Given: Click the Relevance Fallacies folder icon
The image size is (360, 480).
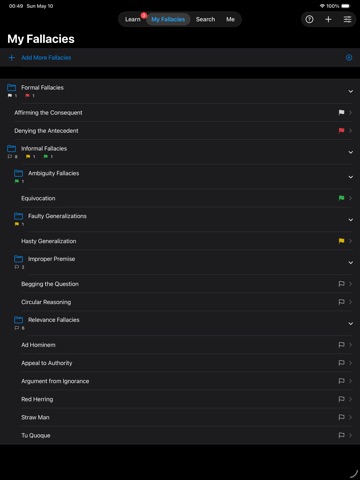Looking at the screenshot, I should tap(19, 320).
